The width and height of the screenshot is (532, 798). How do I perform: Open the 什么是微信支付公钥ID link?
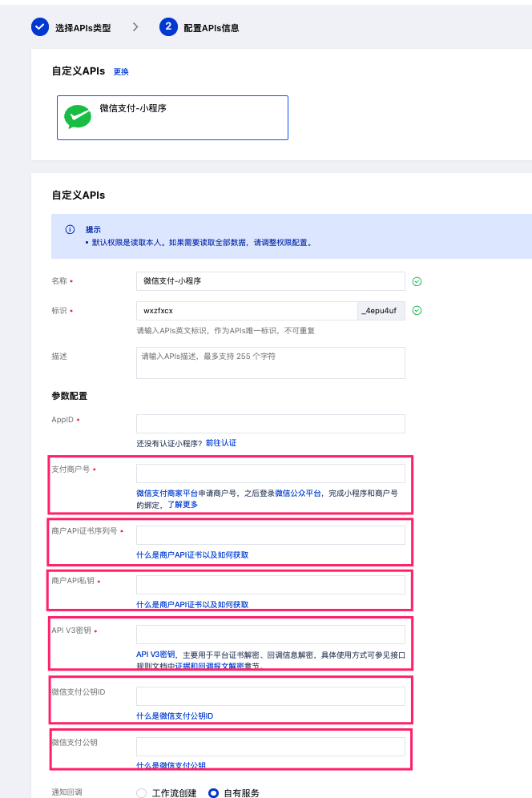(175, 715)
